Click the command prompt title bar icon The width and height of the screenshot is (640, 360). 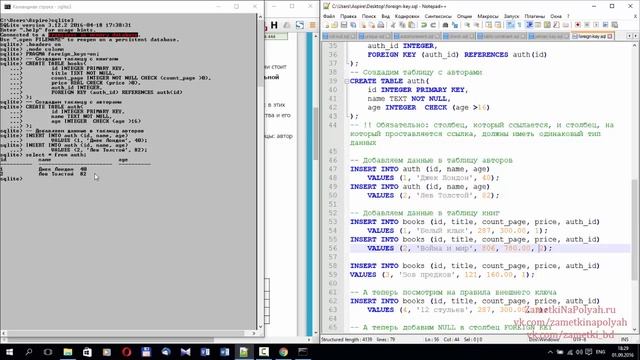(7, 7)
